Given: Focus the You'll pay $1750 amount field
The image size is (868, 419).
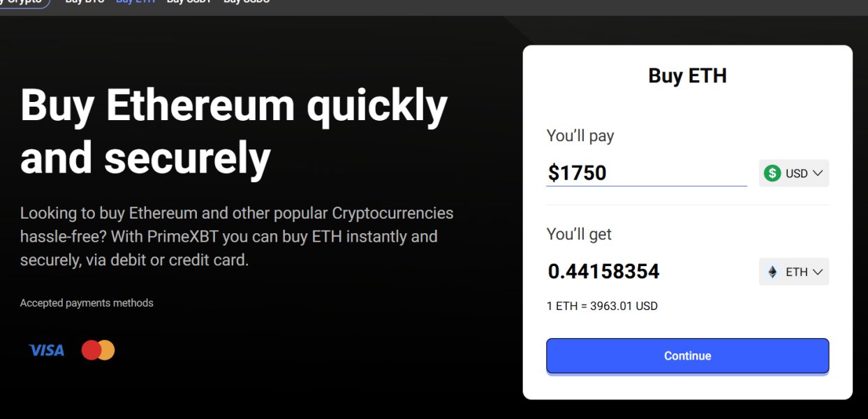Looking at the screenshot, I should (x=646, y=173).
